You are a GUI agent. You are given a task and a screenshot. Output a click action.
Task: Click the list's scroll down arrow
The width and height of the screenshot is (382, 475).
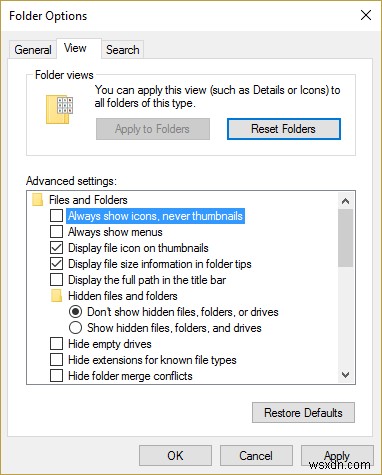[x=346, y=375]
